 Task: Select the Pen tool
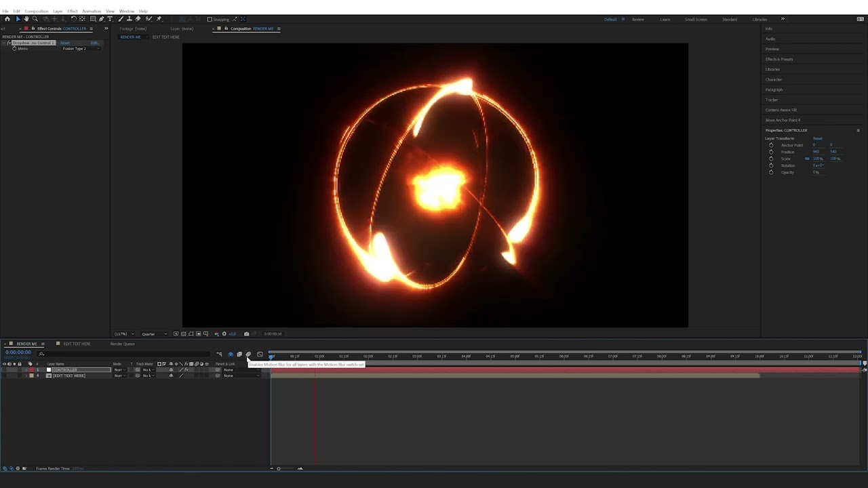pos(102,19)
